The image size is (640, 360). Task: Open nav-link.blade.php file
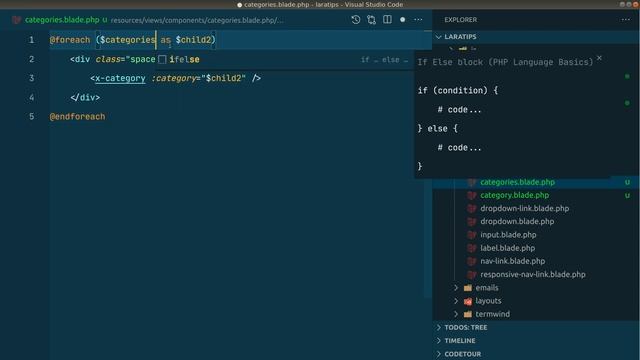click(x=512, y=261)
